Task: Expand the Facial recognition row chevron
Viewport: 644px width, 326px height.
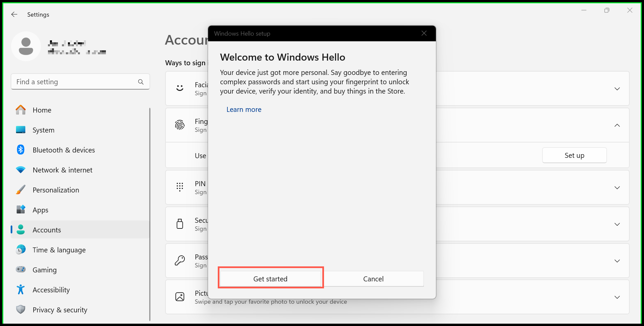Action: (x=617, y=89)
